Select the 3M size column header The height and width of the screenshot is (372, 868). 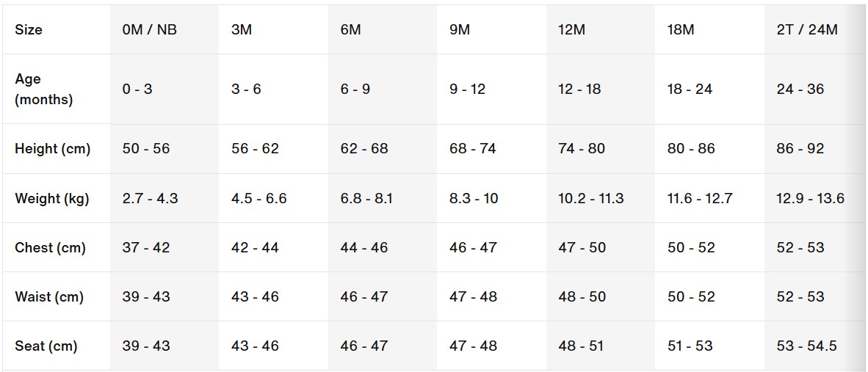(242, 30)
